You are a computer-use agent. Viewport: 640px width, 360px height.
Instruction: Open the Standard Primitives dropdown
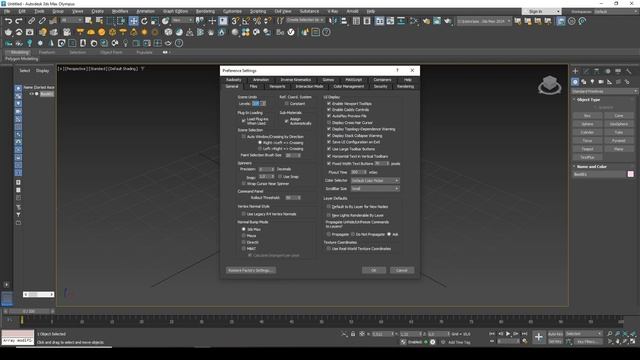click(x=604, y=91)
